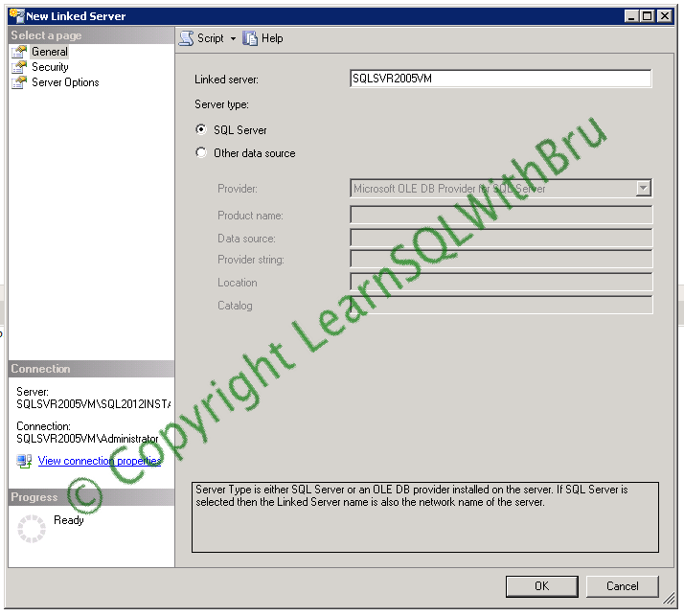The height and width of the screenshot is (616, 684).
Task: Click the Cancel button
Action: 622,586
